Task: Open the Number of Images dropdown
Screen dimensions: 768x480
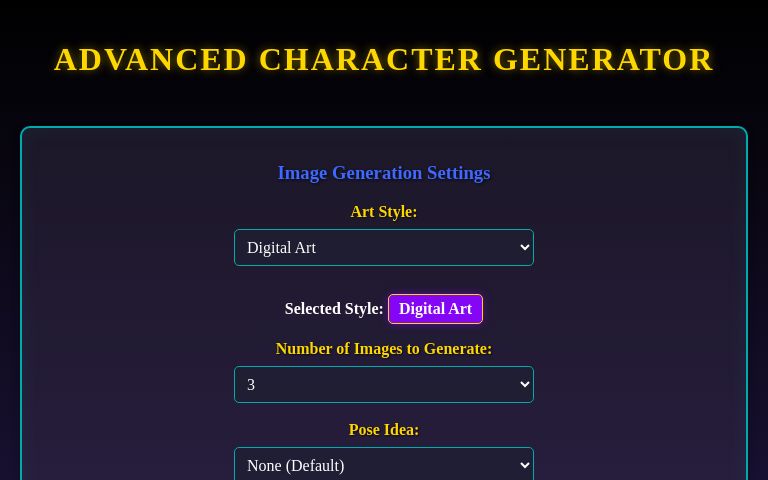Action: pyautogui.click(x=384, y=385)
